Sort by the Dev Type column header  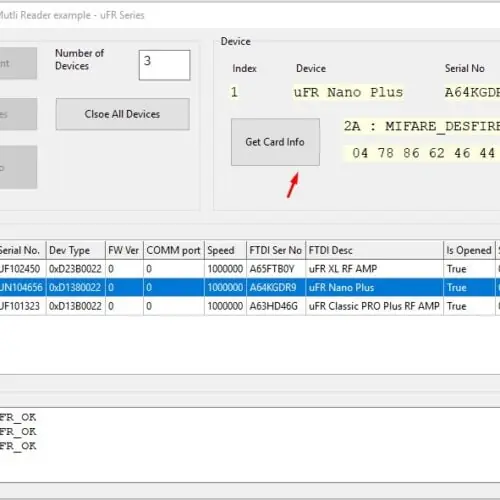[76, 250]
